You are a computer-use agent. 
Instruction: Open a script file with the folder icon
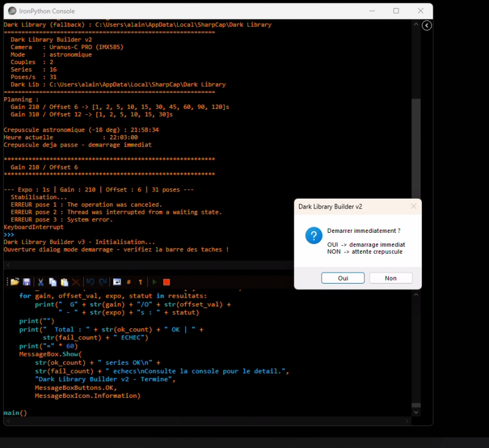pyautogui.click(x=15, y=282)
